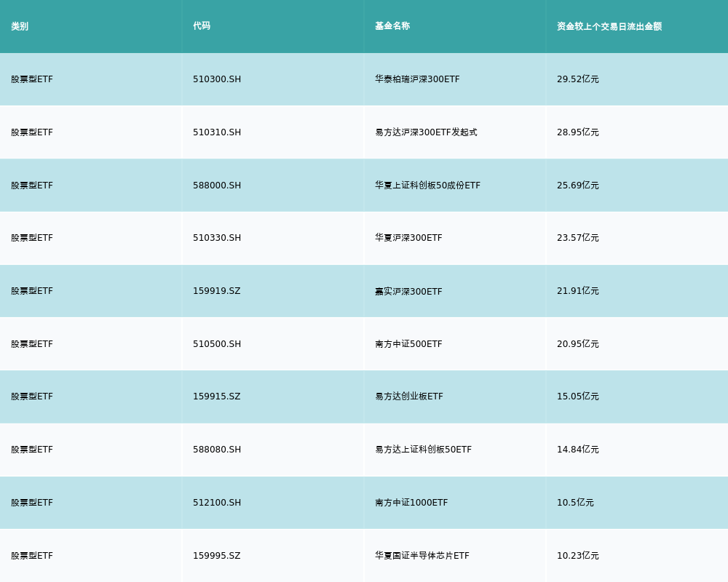The height and width of the screenshot is (582, 728).
Task: Click the 10.23亿元 outflow amount cell
Action: click(578, 556)
